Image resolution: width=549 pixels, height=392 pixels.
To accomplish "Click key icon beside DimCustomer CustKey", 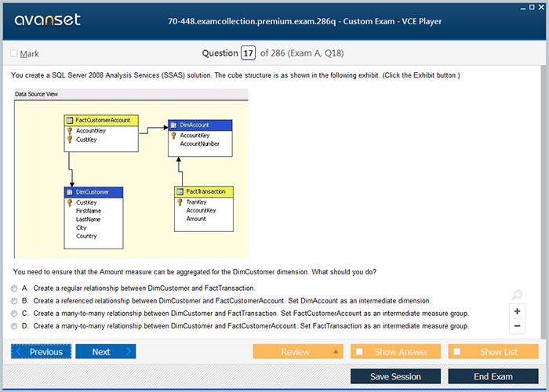I will (70, 202).
